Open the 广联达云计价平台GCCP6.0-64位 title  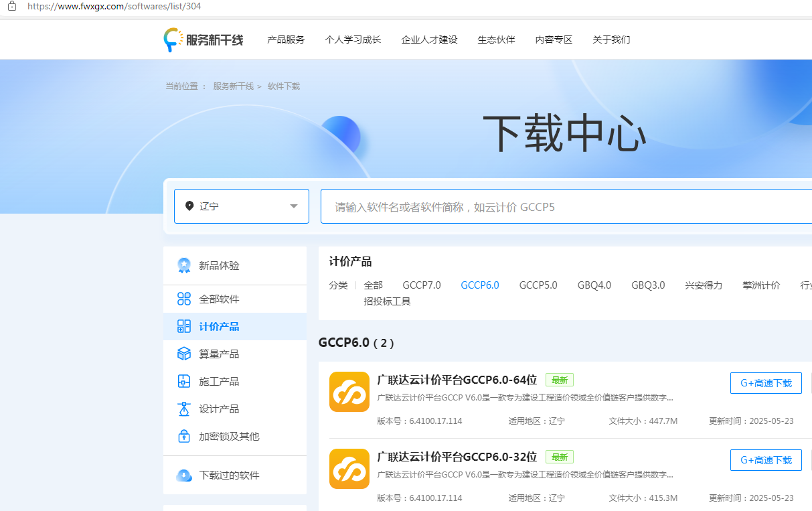[x=457, y=380]
